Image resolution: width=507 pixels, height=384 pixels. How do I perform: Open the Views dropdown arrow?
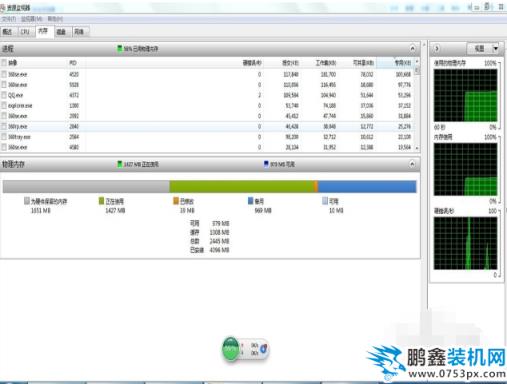pyautogui.click(x=496, y=49)
